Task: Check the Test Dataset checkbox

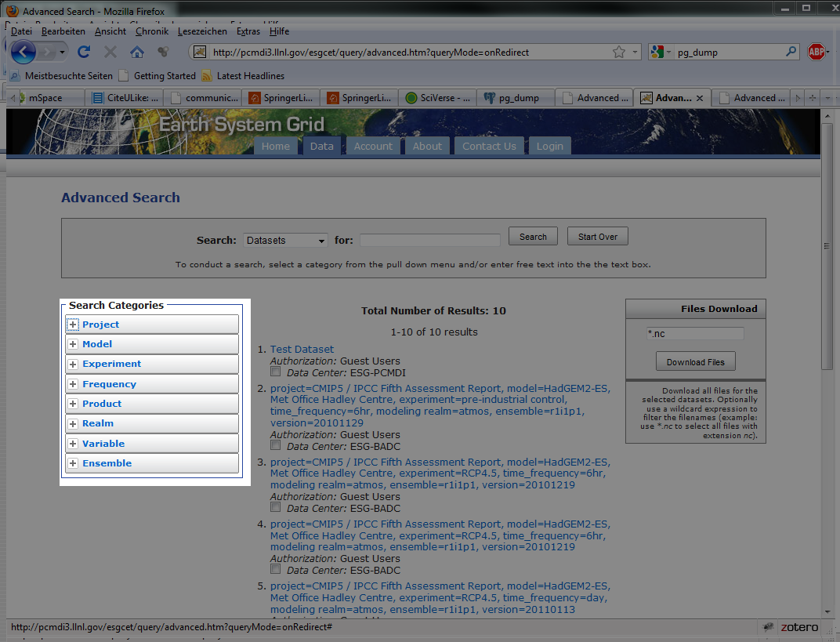Action: 275,372
